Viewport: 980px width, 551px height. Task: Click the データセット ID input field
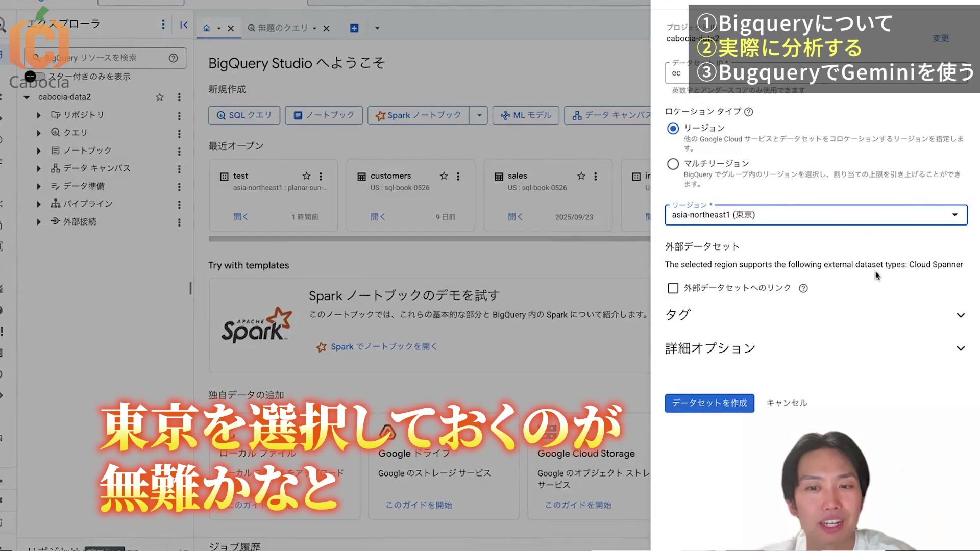[x=816, y=73]
